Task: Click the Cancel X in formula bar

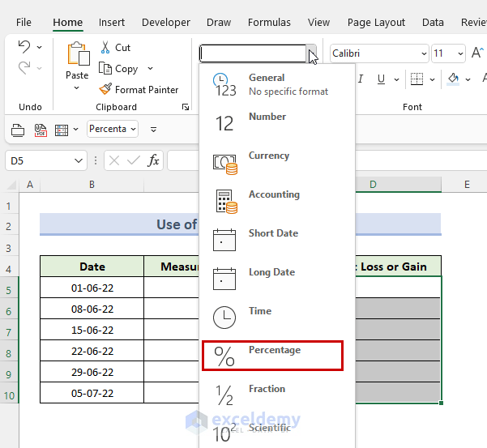Action: [x=114, y=160]
